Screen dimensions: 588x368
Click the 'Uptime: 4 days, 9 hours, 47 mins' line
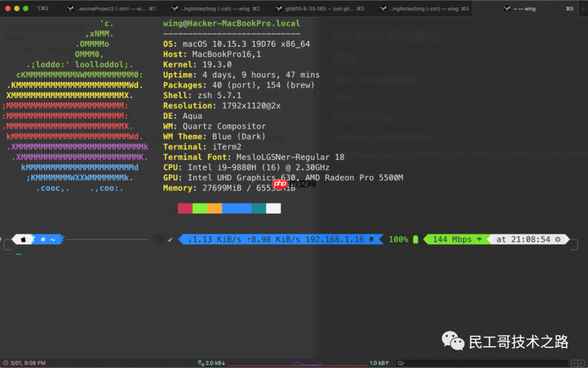[x=242, y=75]
